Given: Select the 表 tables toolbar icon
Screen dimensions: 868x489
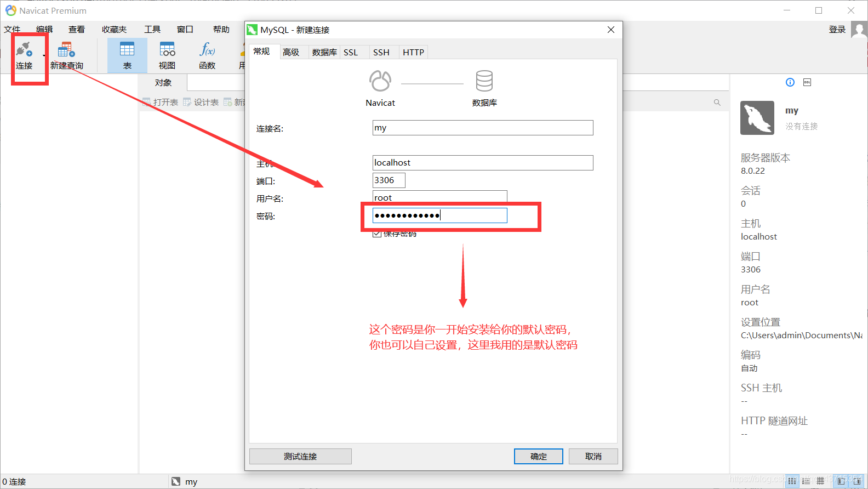Looking at the screenshot, I should tap(127, 55).
